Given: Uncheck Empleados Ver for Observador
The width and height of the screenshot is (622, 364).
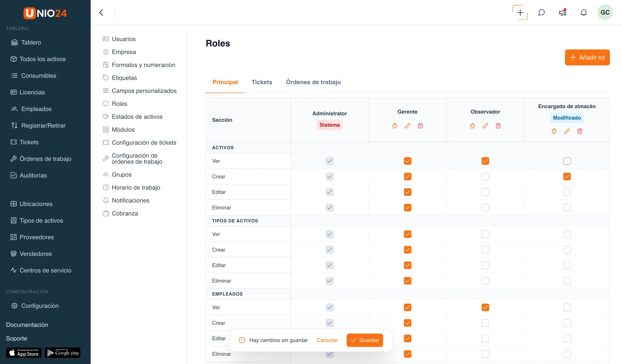Looking at the screenshot, I should [485, 307].
